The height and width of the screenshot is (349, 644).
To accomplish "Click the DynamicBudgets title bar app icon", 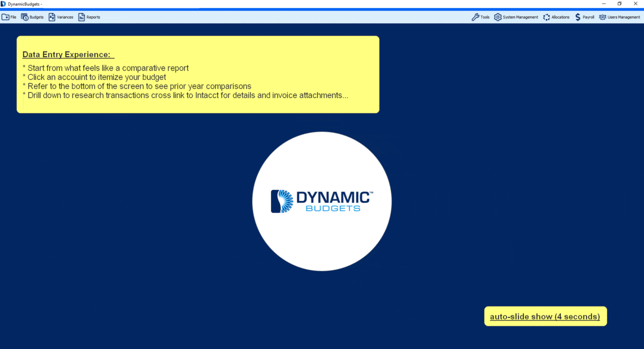I will coord(4,4).
